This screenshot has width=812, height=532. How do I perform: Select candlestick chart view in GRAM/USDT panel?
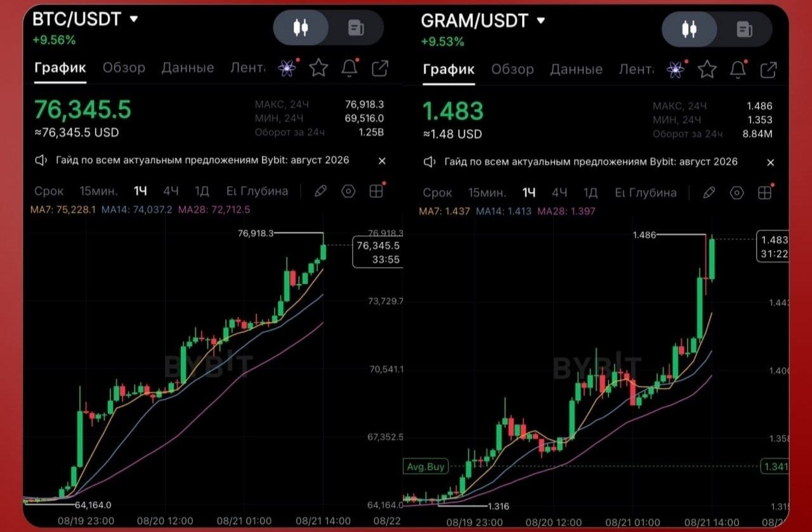pos(690,29)
